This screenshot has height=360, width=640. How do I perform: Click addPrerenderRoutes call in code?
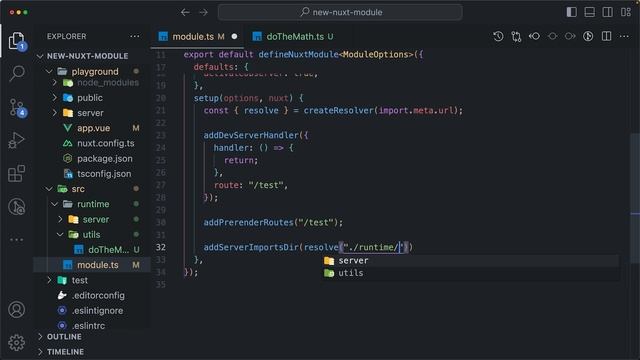[249, 222]
